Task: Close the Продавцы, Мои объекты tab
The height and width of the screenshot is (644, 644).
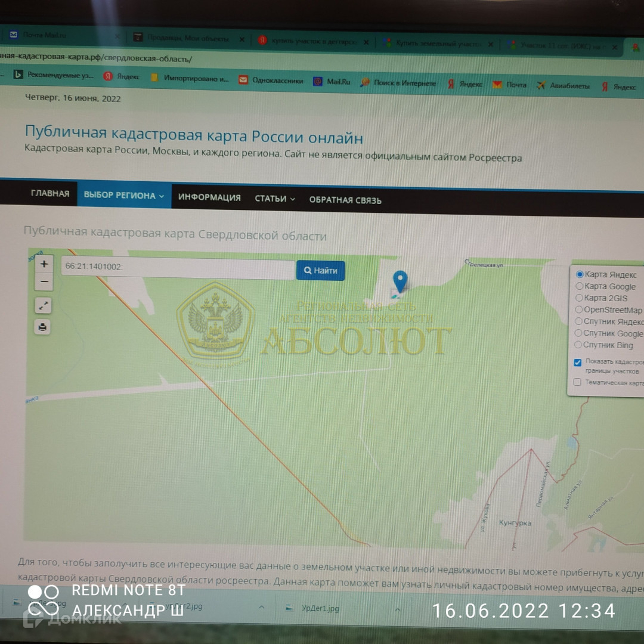Action: point(242,40)
